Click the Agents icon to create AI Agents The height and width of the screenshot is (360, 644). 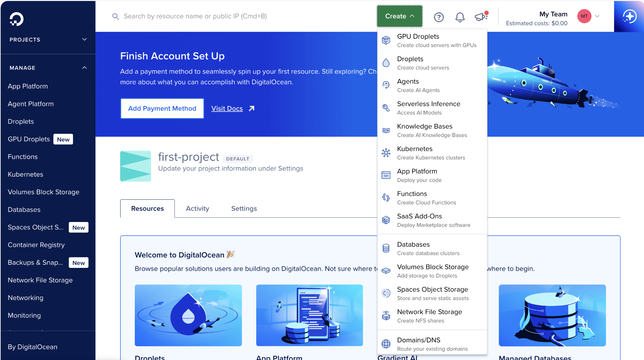pos(386,85)
